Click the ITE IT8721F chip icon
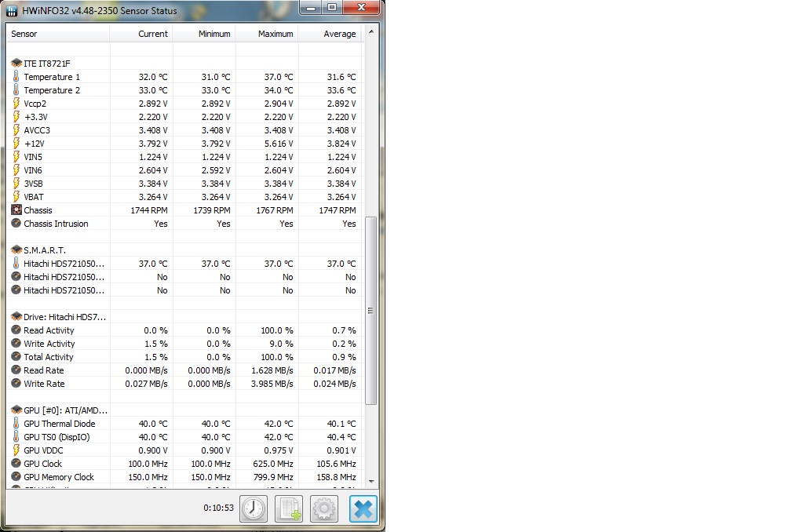792x532 pixels. coord(16,63)
